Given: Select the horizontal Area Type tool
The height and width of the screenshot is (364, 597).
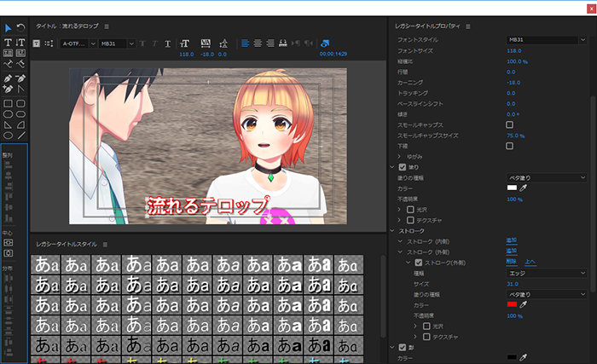Looking at the screenshot, I should [x=8, y=53].
